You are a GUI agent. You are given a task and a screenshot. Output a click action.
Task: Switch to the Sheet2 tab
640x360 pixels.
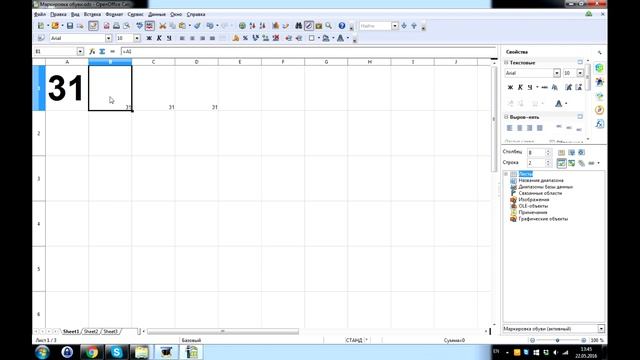pyautogui.click(x=91, y=331)
